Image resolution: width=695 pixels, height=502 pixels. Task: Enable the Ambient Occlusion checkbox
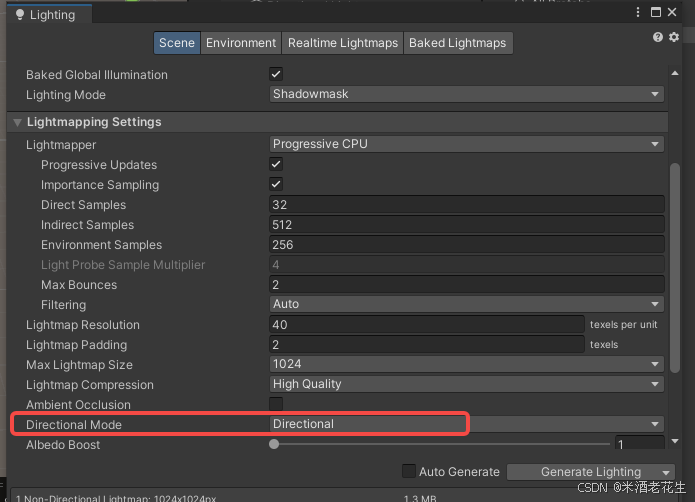tap(276, 404)
